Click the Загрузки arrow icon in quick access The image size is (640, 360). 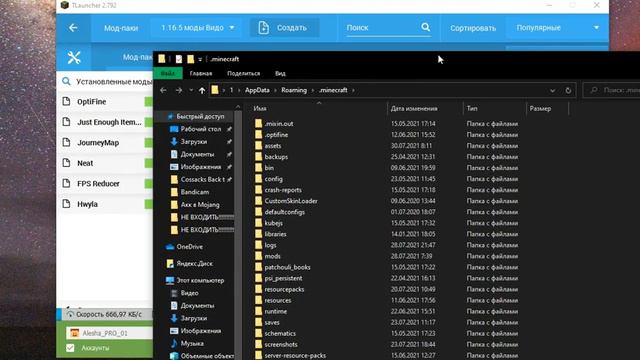click(x=174, y=142)
